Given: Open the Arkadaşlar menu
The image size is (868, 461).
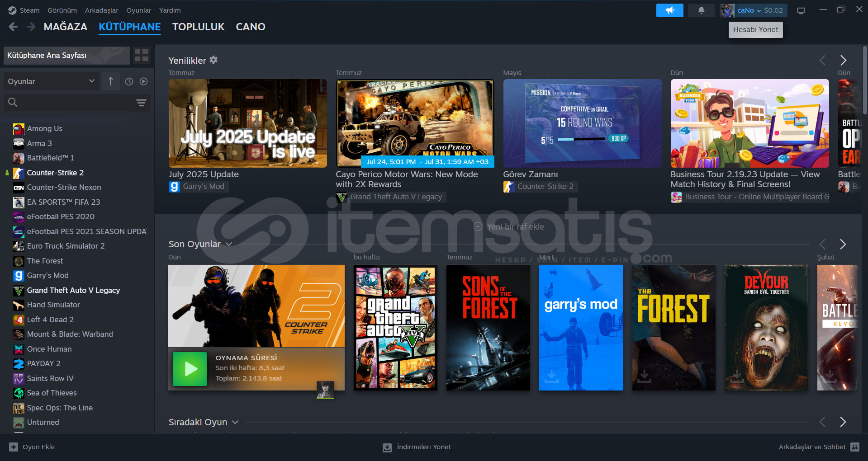Looking at the screenshot, I should click(102, 10).
